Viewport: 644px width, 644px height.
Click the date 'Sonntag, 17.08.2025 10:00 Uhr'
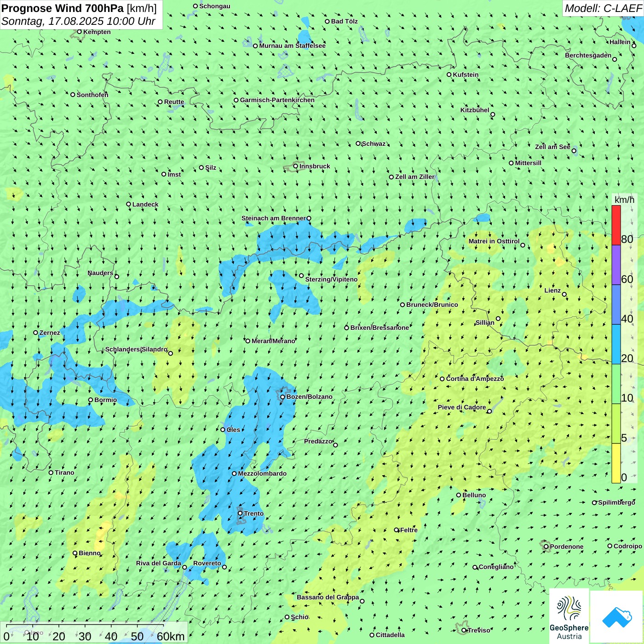pos(78,21)
